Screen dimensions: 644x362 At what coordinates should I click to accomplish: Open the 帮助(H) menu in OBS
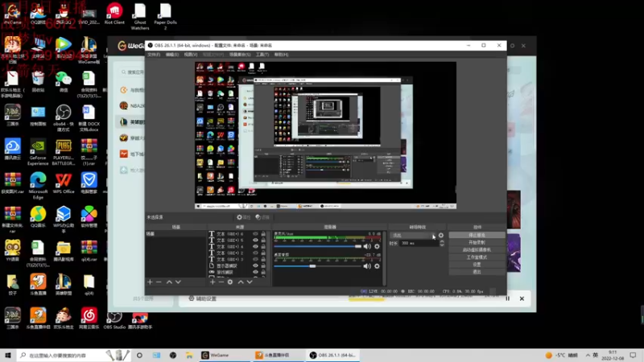click(281, 55)
